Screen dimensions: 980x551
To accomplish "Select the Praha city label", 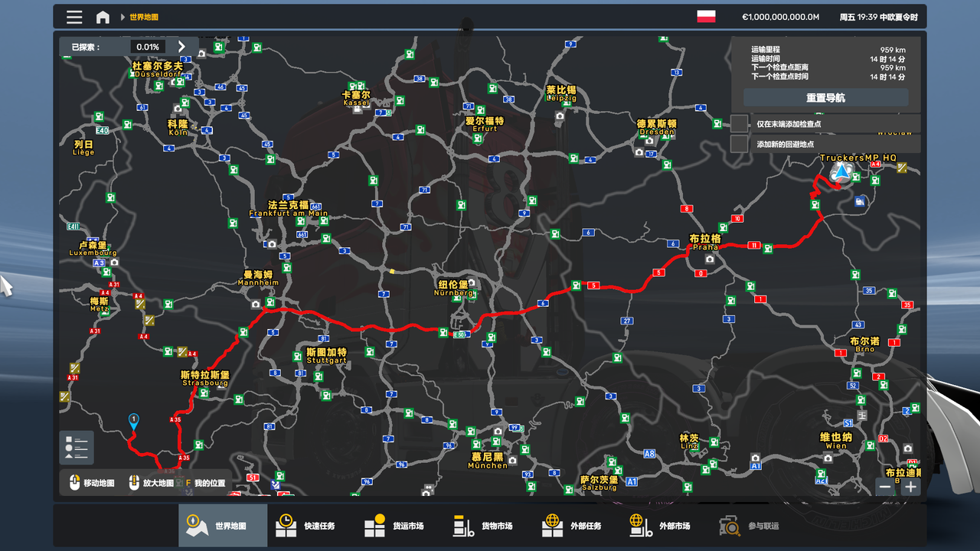I will [x=705, y=243].
